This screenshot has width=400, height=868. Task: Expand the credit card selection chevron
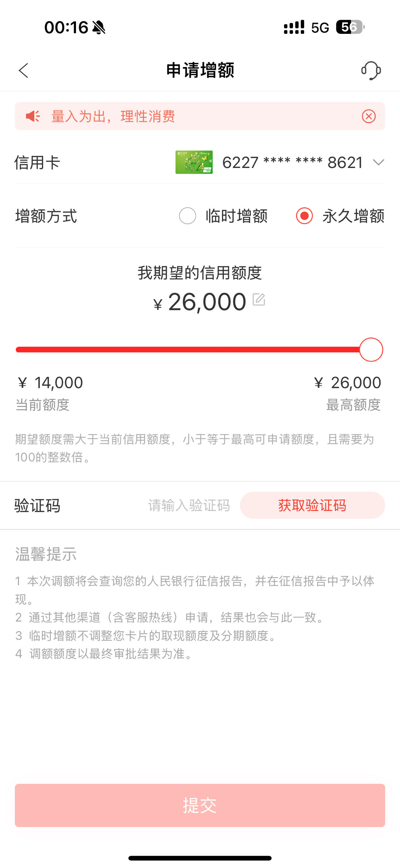[x=379, y=163]
